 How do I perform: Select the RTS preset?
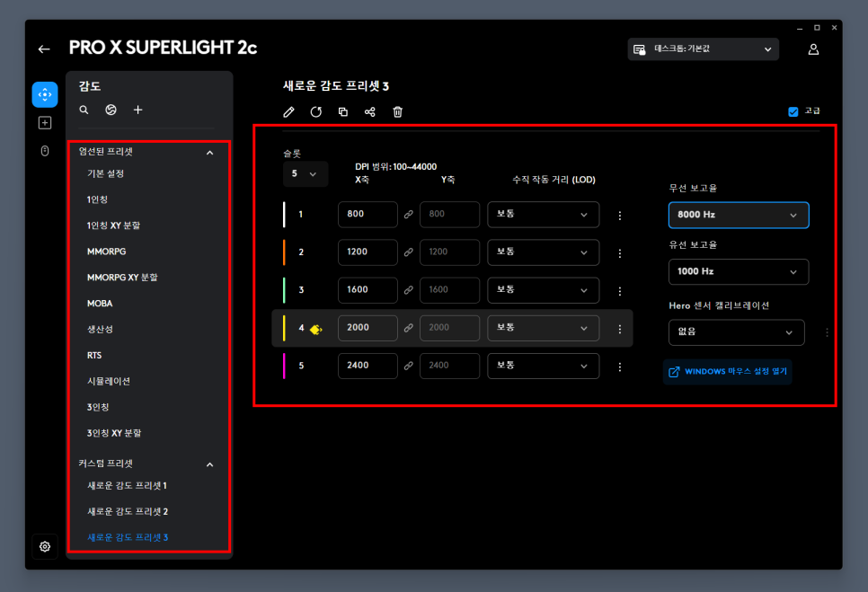[x=94, y=355]
